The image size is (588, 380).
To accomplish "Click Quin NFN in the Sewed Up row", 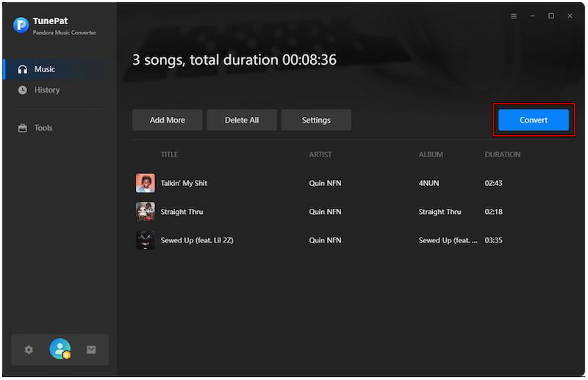I will pyautogui.click(x=325, y=240).
